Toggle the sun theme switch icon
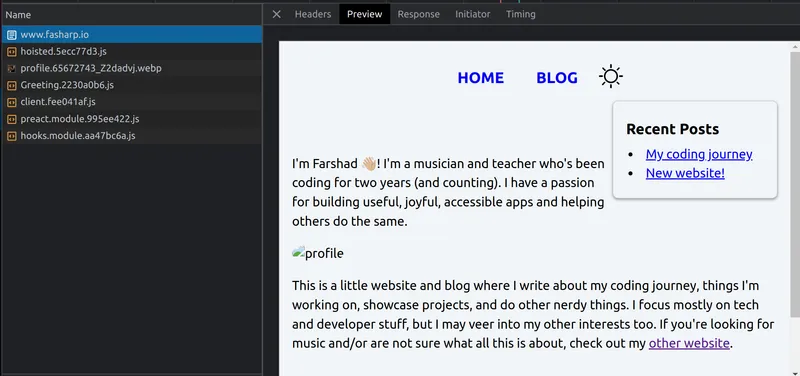 point(611,77)
